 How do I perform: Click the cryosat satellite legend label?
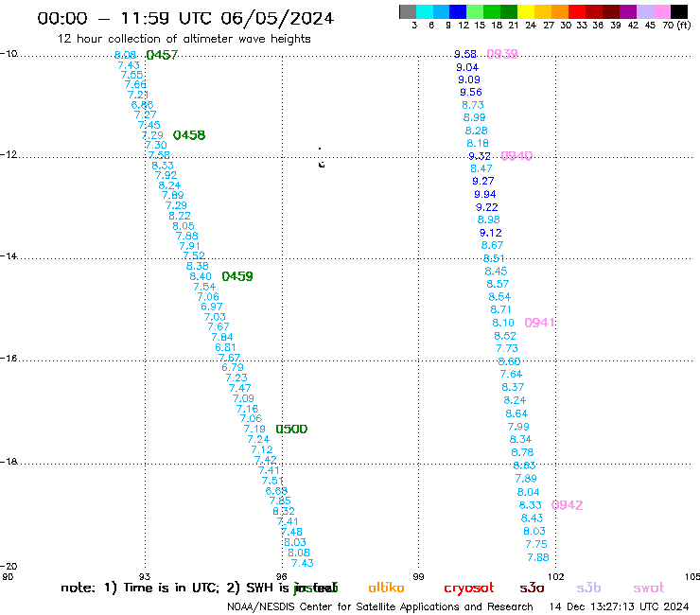[x=469, y=588]
